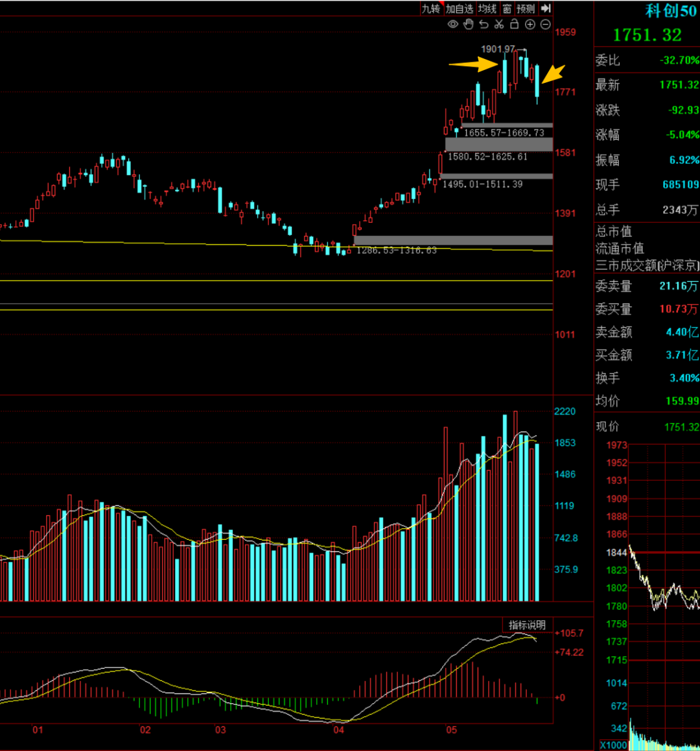Open the 指标说明 indicator description
The height and width of the screenshot is (751, 700).
(527, 625)
